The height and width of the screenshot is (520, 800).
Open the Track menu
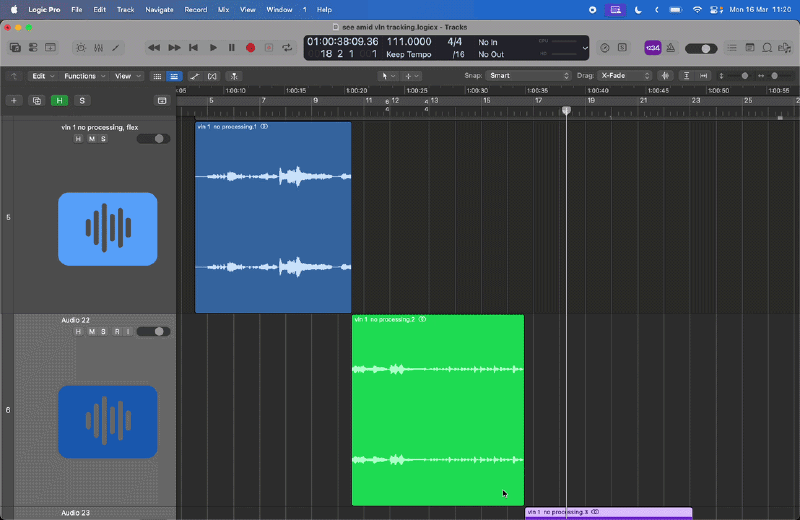(126, 10)
